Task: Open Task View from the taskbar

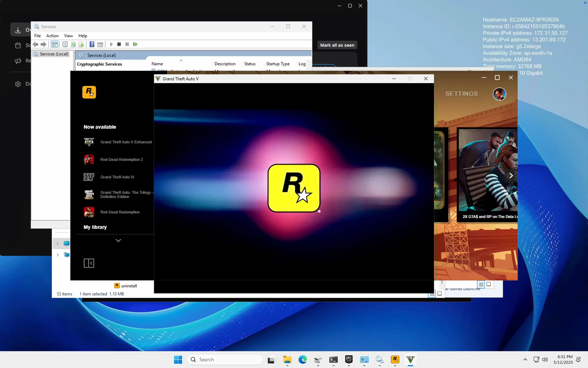Action: [x=271, y=359]
